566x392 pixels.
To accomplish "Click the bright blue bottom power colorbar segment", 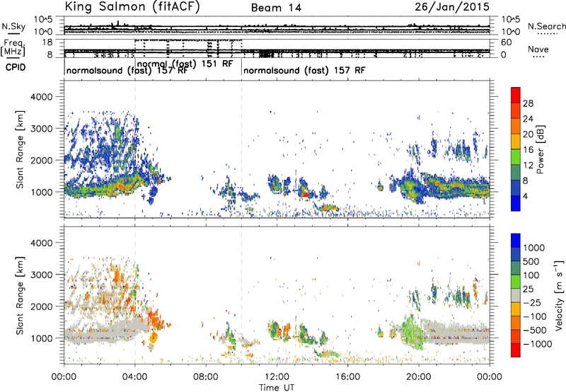I will click(516, 203).
